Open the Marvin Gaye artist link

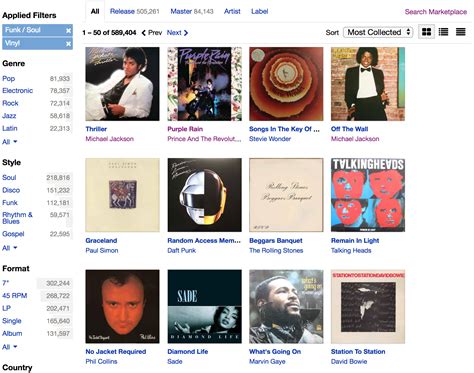(x=267, y=362)
